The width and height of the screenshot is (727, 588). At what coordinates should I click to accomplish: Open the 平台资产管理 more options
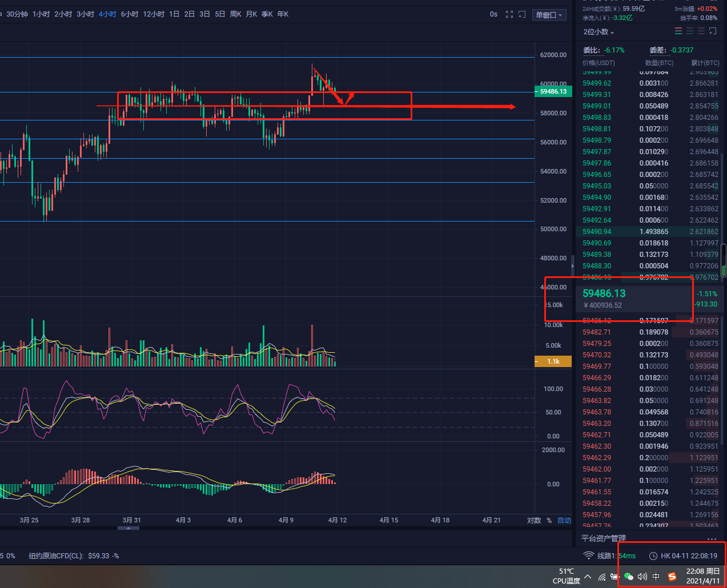(x=712, y=539)
